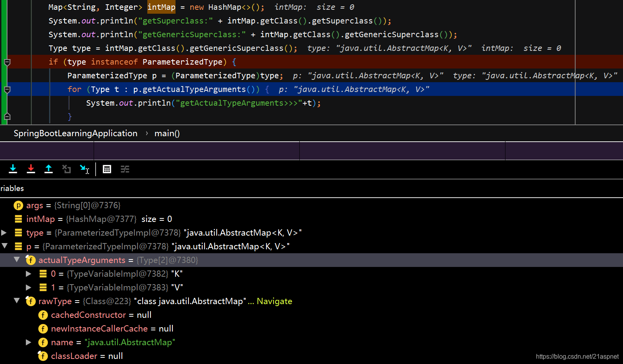Select the intMap HashMap variable row
623x364 pixels.
click(311, 219)
